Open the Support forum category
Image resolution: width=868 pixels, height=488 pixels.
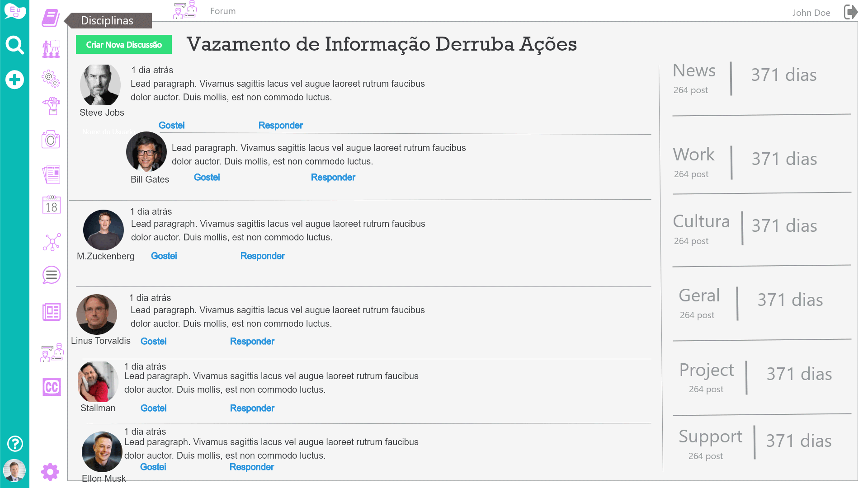tap(710, 436)
